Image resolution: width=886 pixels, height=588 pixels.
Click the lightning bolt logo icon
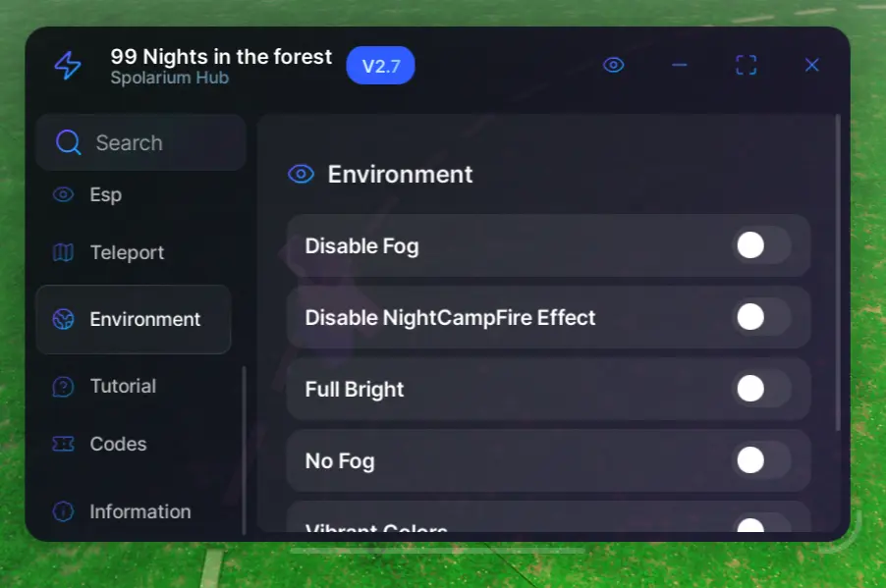coord(68,66)
